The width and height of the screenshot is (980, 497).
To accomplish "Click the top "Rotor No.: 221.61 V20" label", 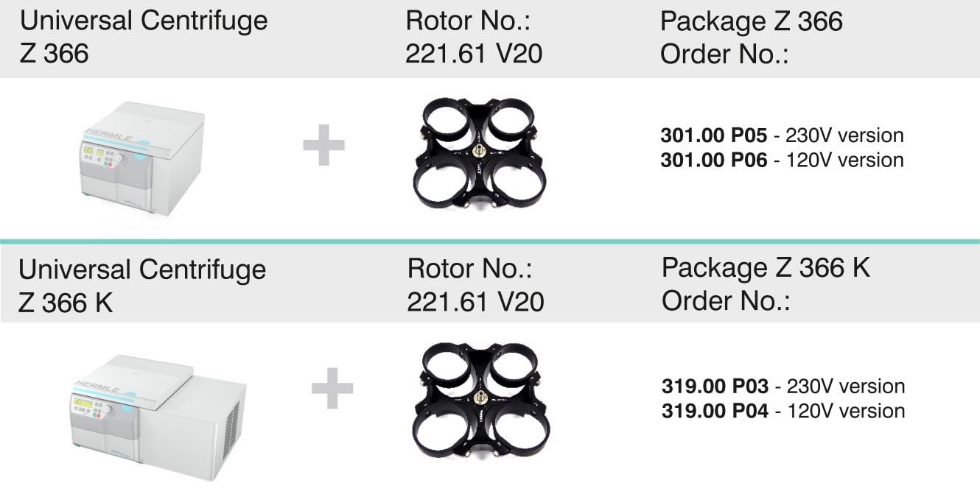I will point(474,37).
